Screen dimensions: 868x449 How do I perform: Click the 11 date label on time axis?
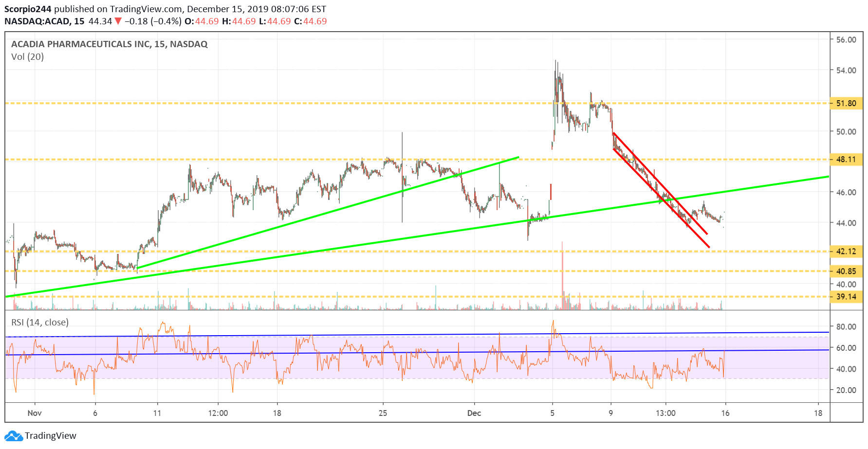pyautogui.click(x=157, y=413)
